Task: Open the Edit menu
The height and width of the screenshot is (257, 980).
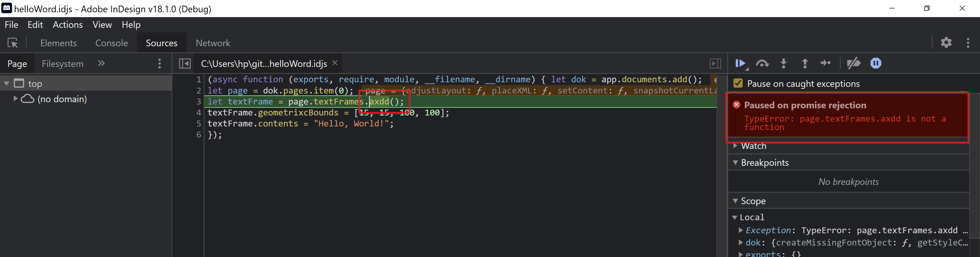Action: (35, 25)
